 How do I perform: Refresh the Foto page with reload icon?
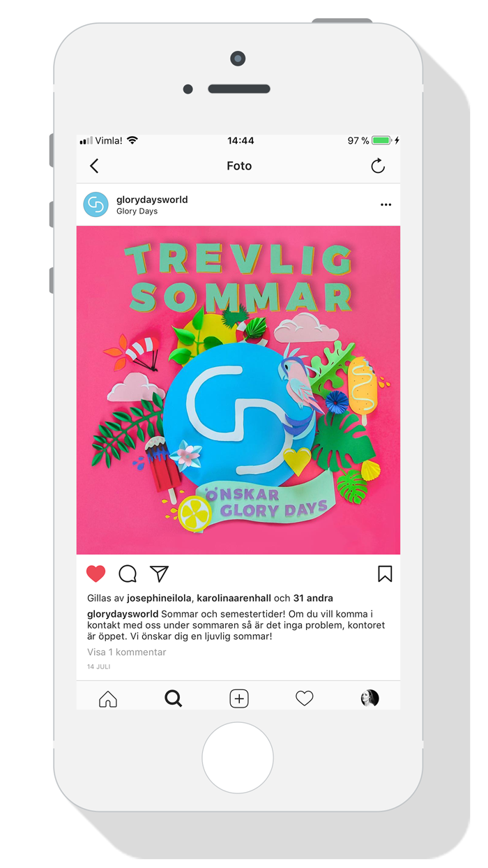pyautogui.click(x=378, y=166)
